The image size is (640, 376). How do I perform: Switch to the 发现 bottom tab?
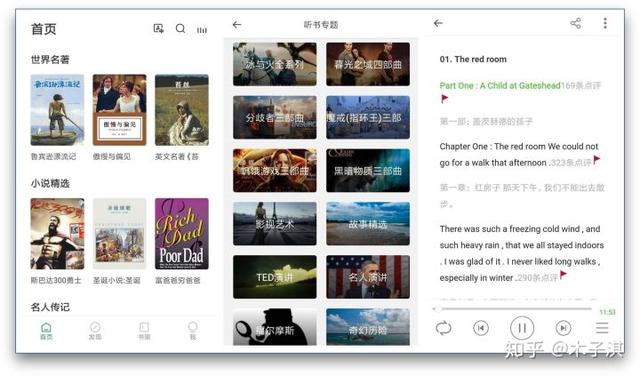point(95,331)
